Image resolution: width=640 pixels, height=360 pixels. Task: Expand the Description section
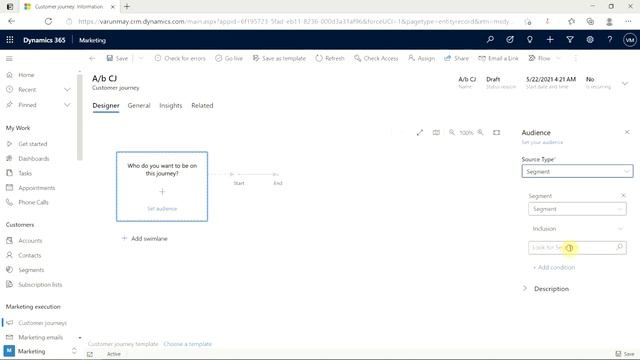point(525,289)
